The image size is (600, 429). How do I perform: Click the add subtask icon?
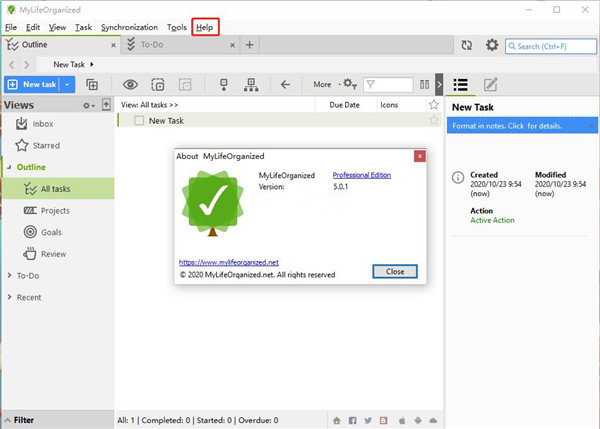tap(92, 84)
